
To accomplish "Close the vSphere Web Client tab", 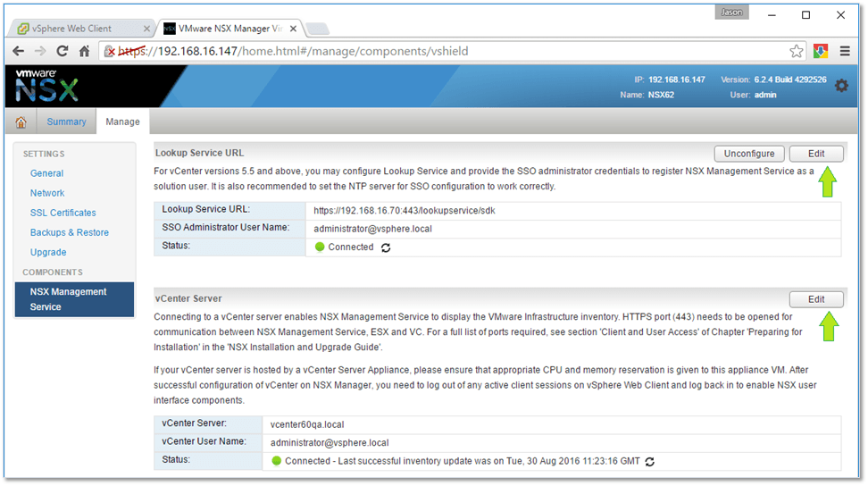I will coord(146,29).
